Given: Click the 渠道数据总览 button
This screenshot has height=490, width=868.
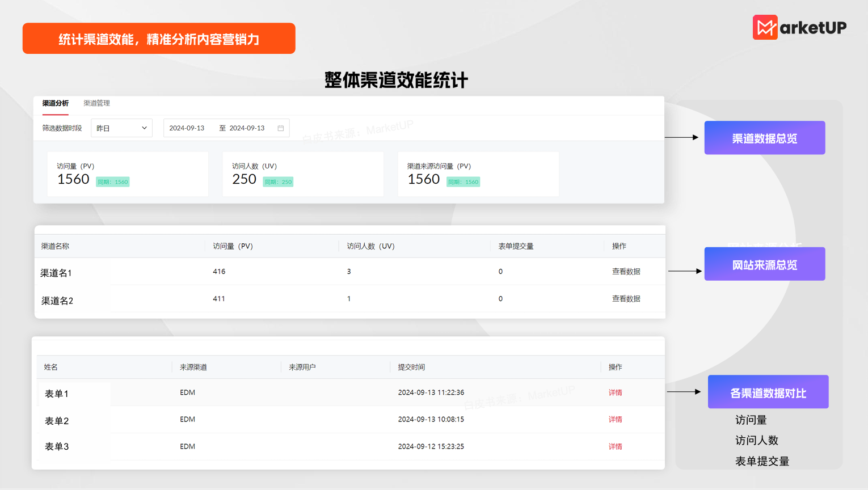Looking at the screenshot, I should [x=764, y=137].
